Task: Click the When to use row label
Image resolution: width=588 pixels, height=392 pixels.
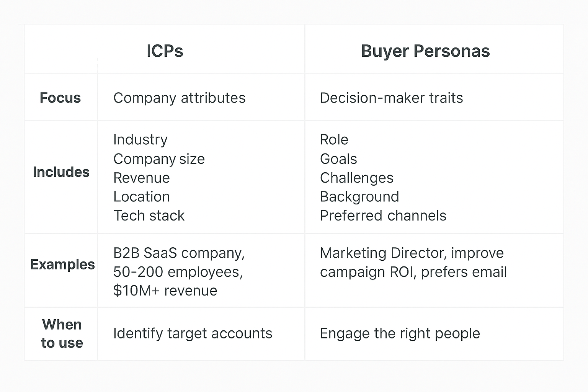Action: click(62, 334)
